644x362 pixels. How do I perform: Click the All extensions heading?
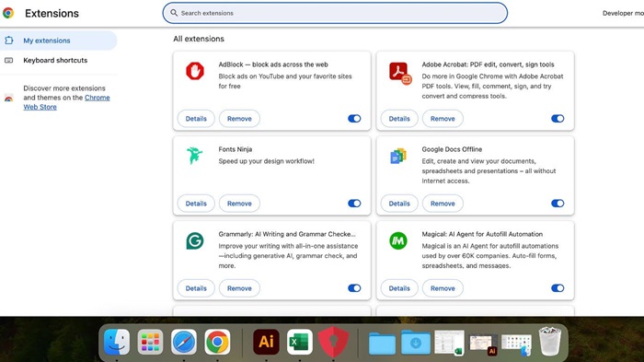[x=199, y=39]
